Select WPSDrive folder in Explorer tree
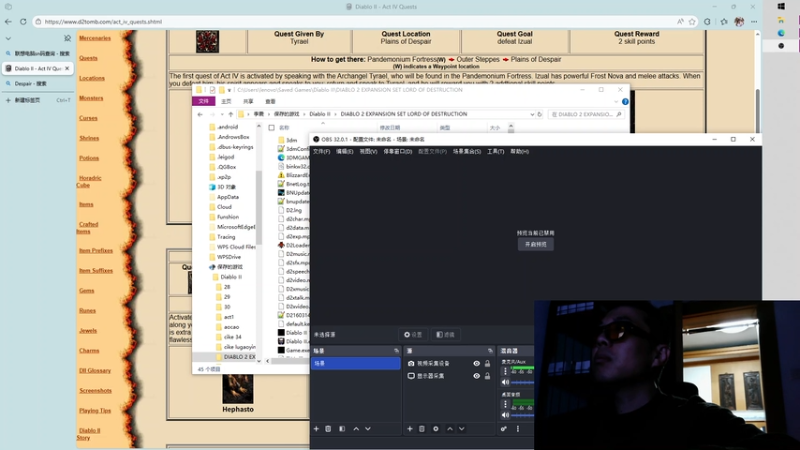 pos(229,257)
